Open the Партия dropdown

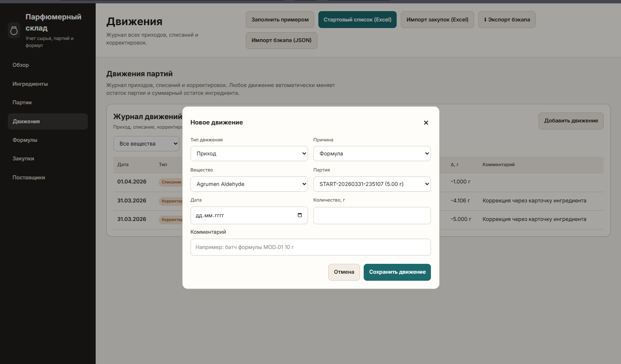[x=372, y=184]
